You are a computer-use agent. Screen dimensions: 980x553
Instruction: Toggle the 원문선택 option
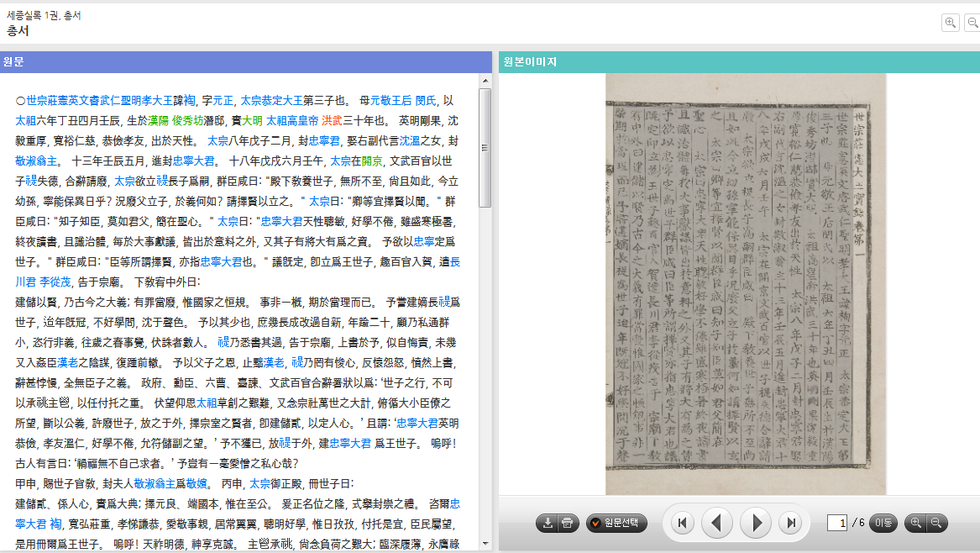point(616,524)
